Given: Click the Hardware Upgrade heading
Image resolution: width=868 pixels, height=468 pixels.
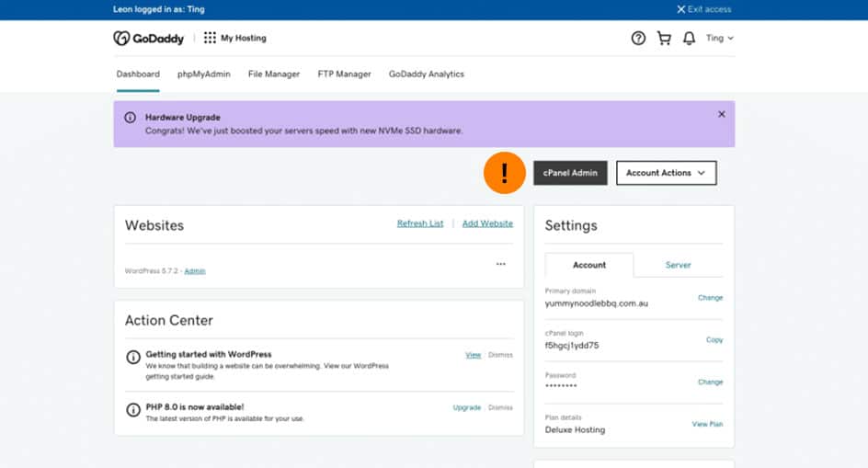Looking at the screenshot, I should click(183, 118).
